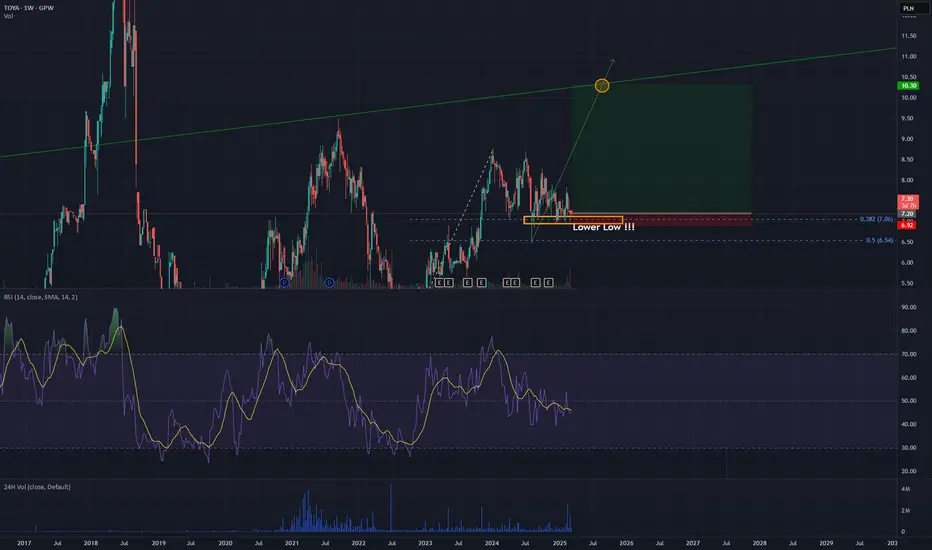This screenshot has height=550, width=932.
Task: Click 9.00 on the price scale
Action: pos(907,139)
